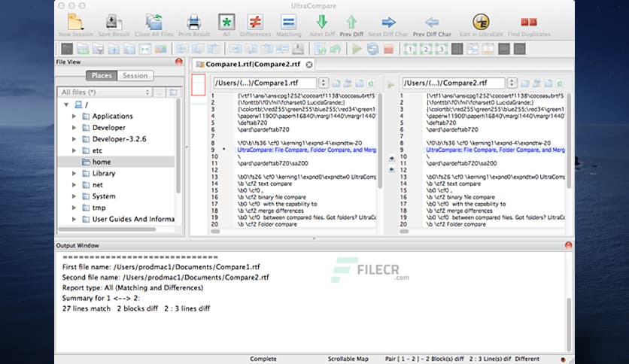Image resolution: width=629 pixels, height=364 pixels.
Task: Click the Find Duplicates icon
Action: coord(528,21)
